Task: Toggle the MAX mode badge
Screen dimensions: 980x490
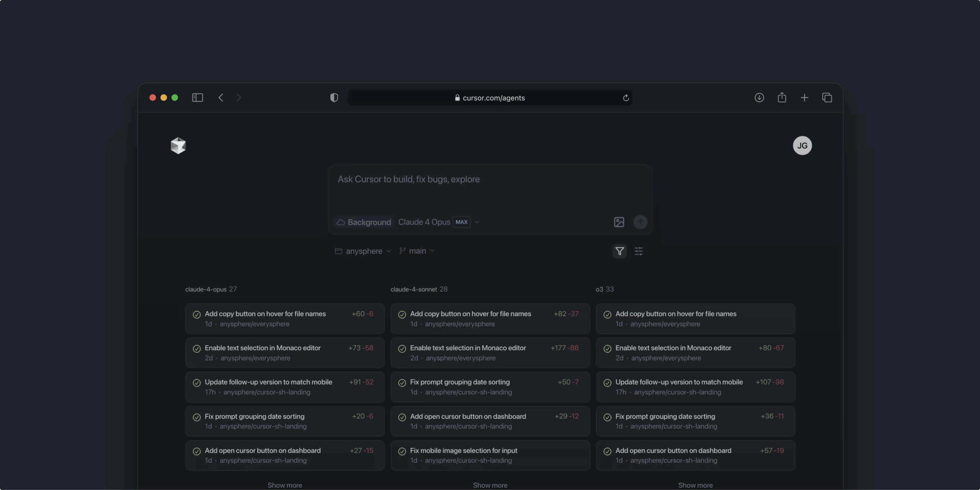Action: [x=461, y=222]
